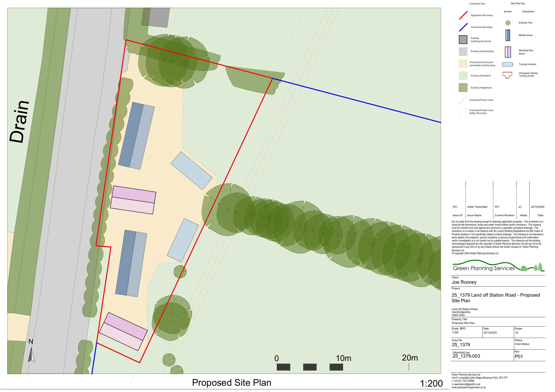Select the Proposed Vehicle Turning Circle symbol
Screen dimensions: 555x392
pos(507,75)
